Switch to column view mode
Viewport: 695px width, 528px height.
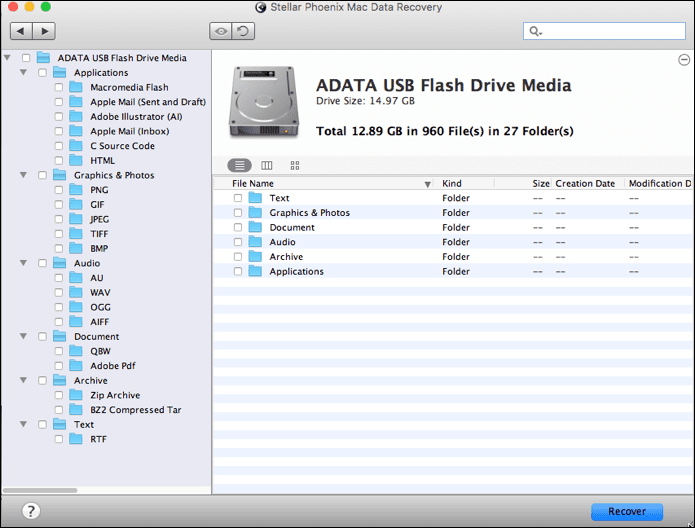pos(267,165)
